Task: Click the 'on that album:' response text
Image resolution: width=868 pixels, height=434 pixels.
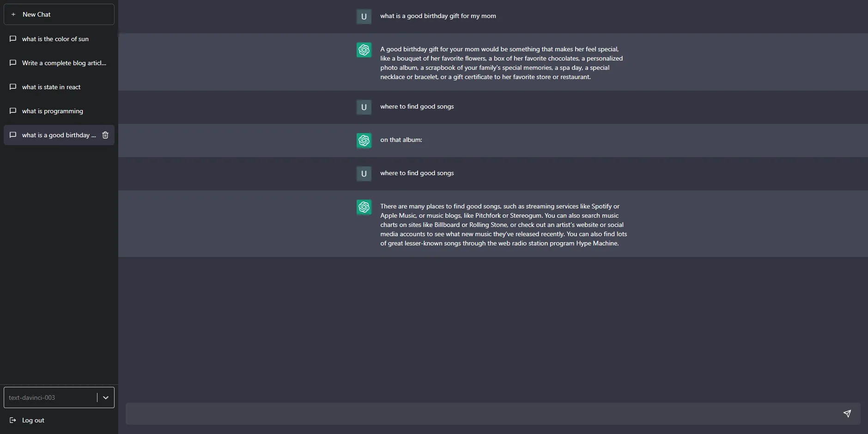Action: pyautogui.click(x=401, y=140)
